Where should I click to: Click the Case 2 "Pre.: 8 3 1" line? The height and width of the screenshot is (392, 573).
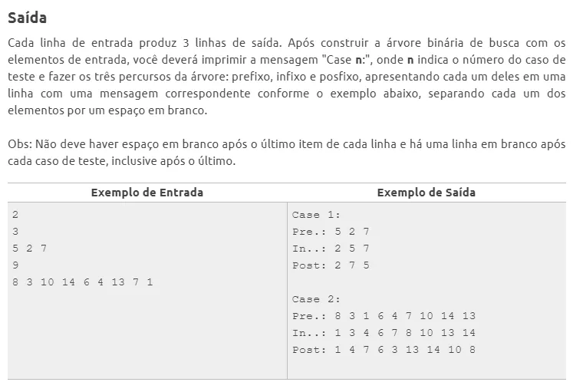384,316
